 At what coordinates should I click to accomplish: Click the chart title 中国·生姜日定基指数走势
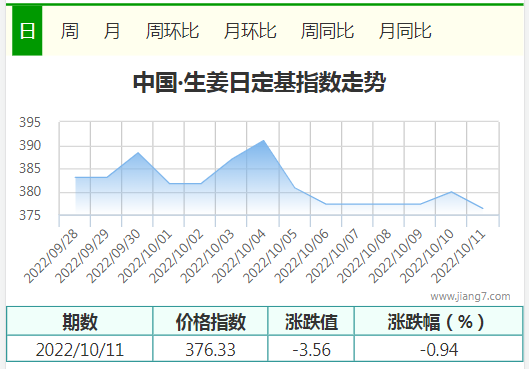pos(259,82)
